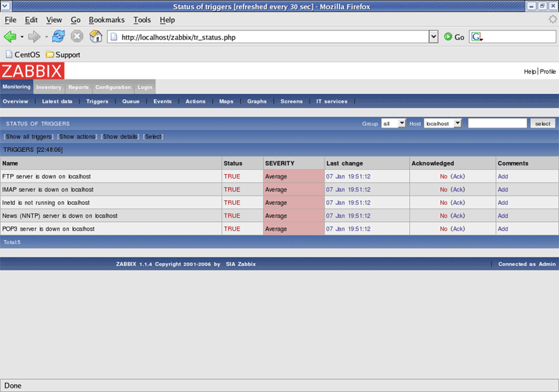The image size is (559, 392).
Task: Click the text field beside select button
Action: pos(497,124)
